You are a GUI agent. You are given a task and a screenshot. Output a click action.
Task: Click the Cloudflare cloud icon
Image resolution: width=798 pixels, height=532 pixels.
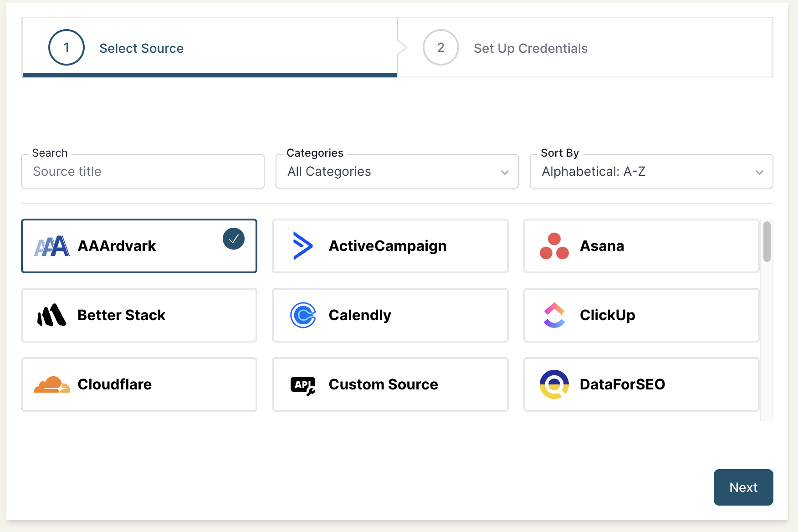(51, 384)
